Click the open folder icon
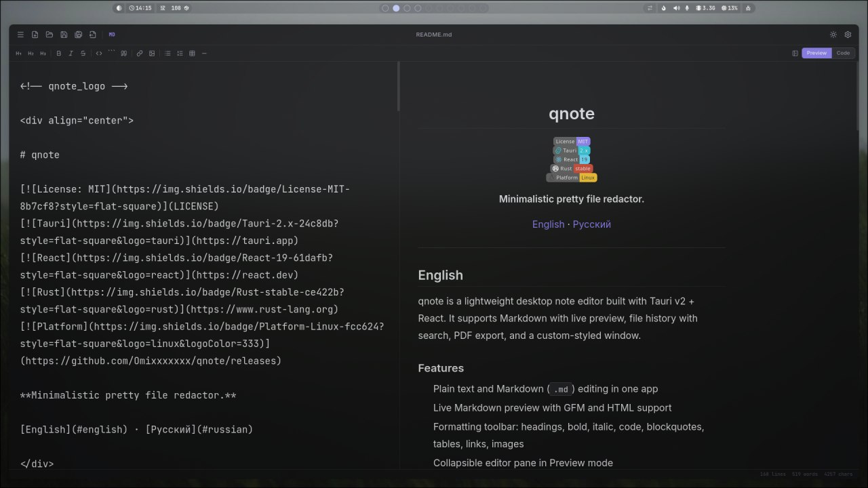 [50, 35]
